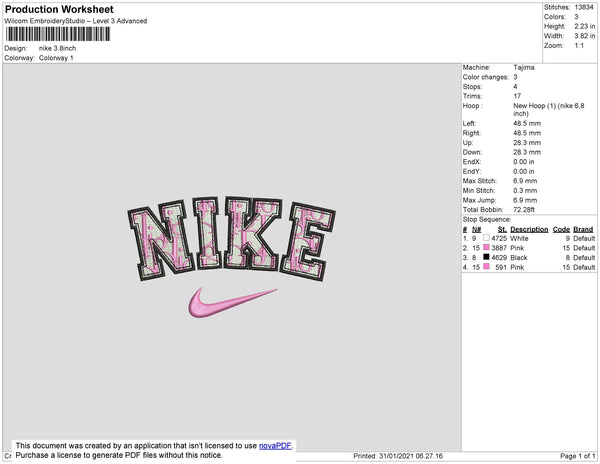600x464 pixels.
Task: Click the pink swoosh in the design
Action: click(233, 303)
